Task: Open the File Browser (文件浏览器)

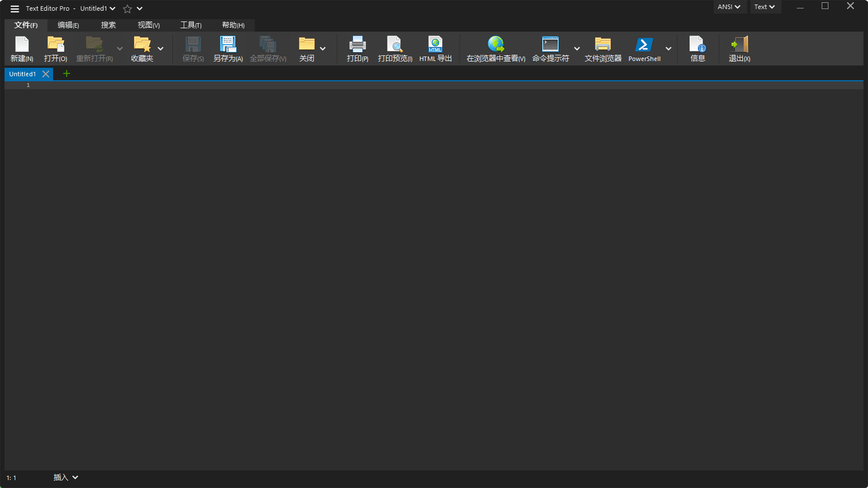Action: click(x=602, y=45)
